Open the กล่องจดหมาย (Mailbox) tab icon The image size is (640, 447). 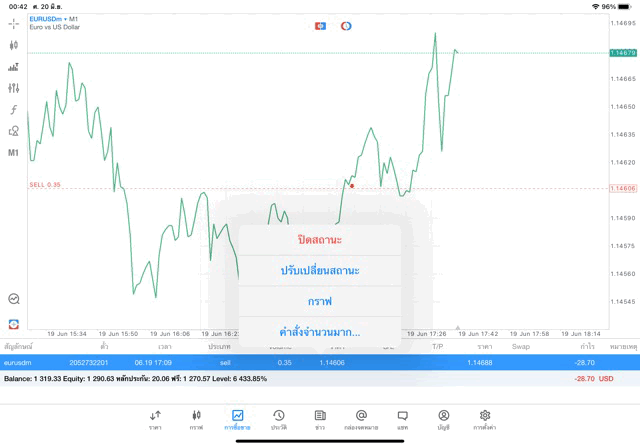tap(361, 418)
